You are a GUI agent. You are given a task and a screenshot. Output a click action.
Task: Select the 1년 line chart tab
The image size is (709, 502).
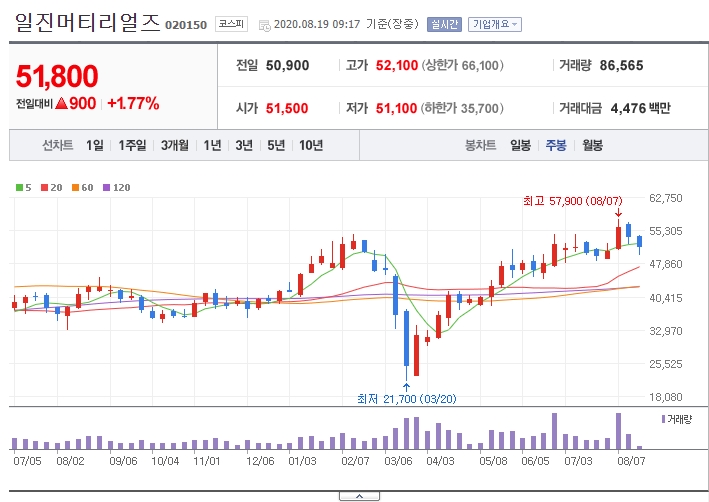click(212, 145)
